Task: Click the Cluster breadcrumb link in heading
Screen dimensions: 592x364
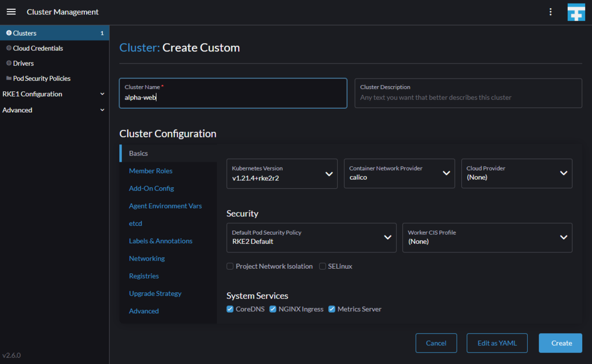Action: click(x=139, y=47)
